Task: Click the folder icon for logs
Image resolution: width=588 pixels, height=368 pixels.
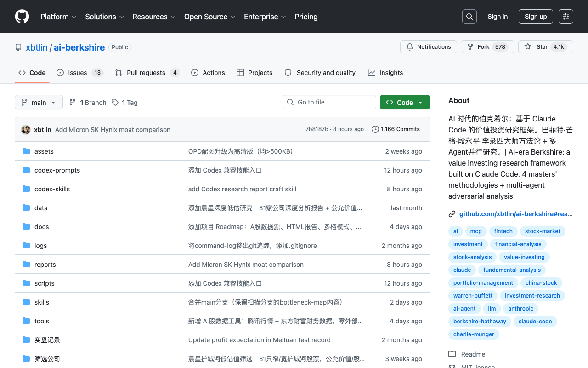Action: pyautogui.click(x=26, y=246)
